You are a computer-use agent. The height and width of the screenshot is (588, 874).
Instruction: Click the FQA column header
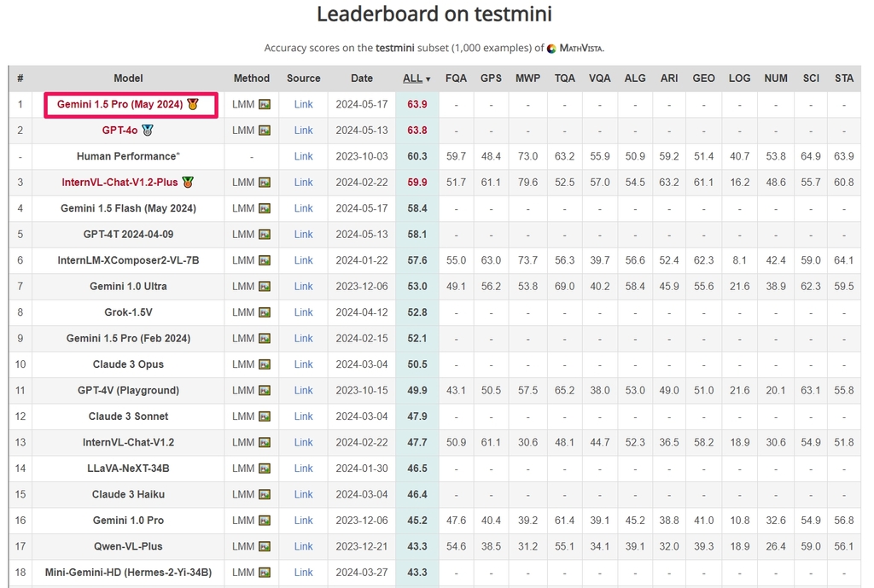[x=456, y=78]
